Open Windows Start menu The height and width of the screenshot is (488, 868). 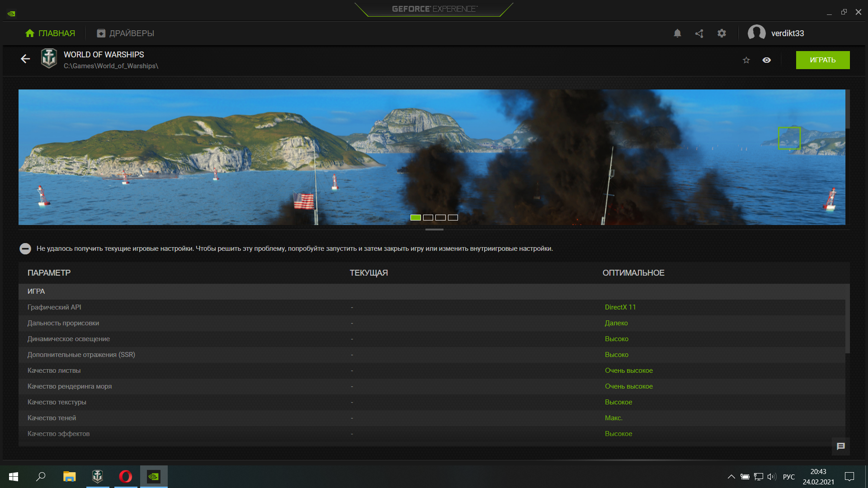pos(14,477)
